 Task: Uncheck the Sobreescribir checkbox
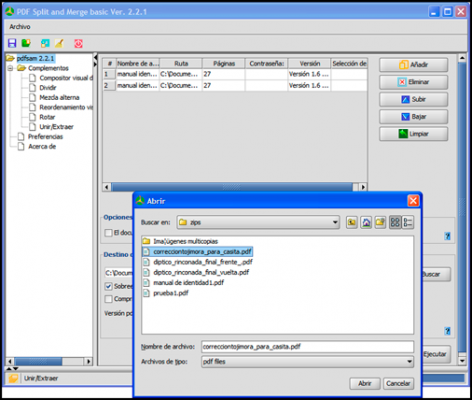pyautogui.click(x=108, y=286)
